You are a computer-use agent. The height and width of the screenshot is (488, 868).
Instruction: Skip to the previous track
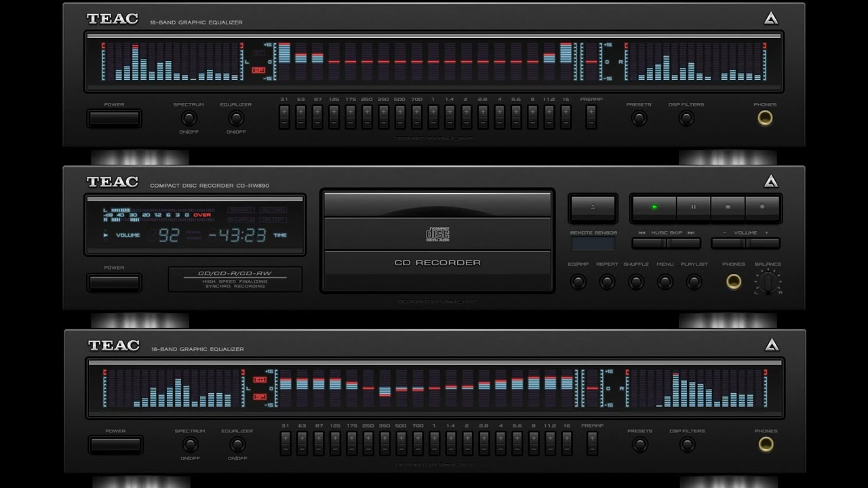[649, 243]
